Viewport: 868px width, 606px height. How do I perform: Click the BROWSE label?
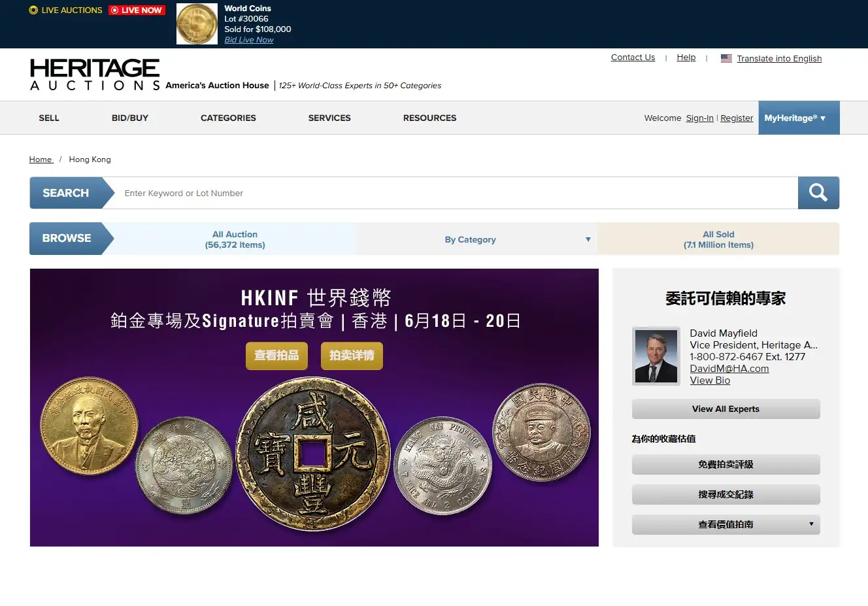(67, 239)
